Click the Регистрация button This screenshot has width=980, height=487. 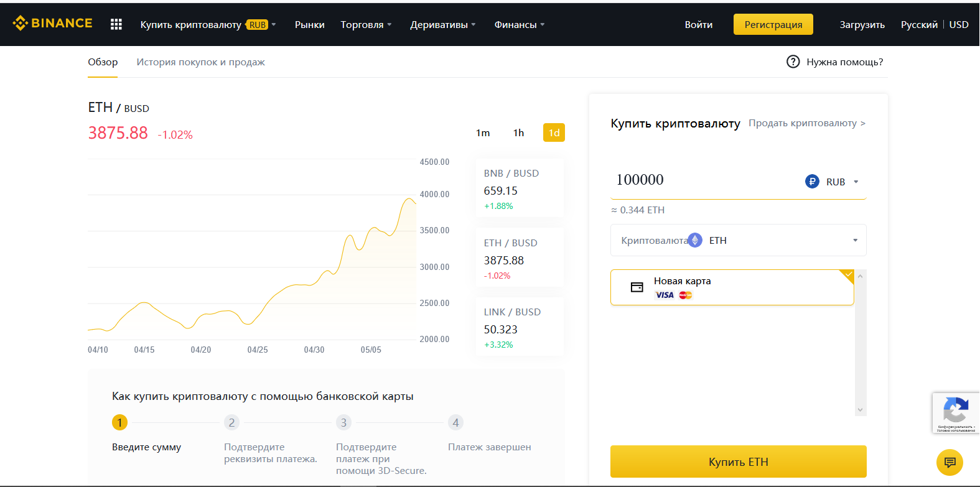coord(773,24)
